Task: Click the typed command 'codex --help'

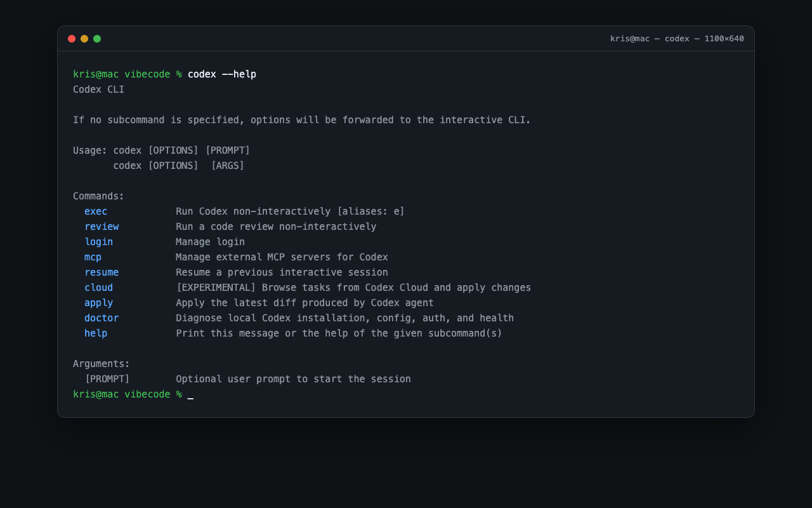Action: (222, 74)
